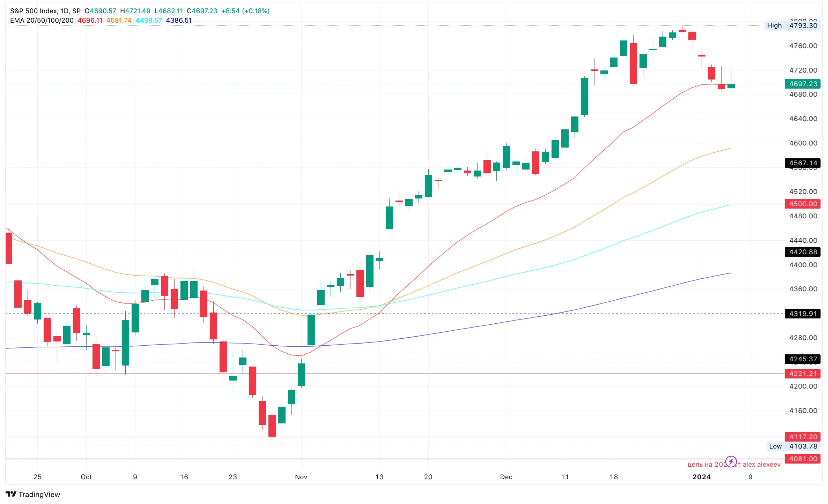Viewport: 828px width, 504px height.
Task: Select the 4500.00 red horizontal line label
Action: tap(803, 204)
